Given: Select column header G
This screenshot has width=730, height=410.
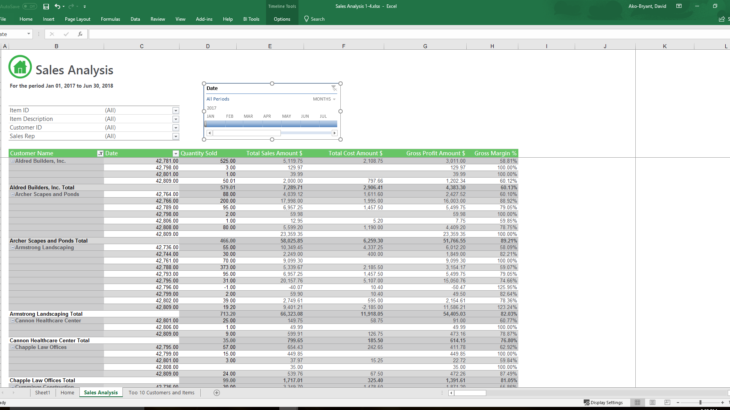Looking at the screenshot, I should (425, 46).
